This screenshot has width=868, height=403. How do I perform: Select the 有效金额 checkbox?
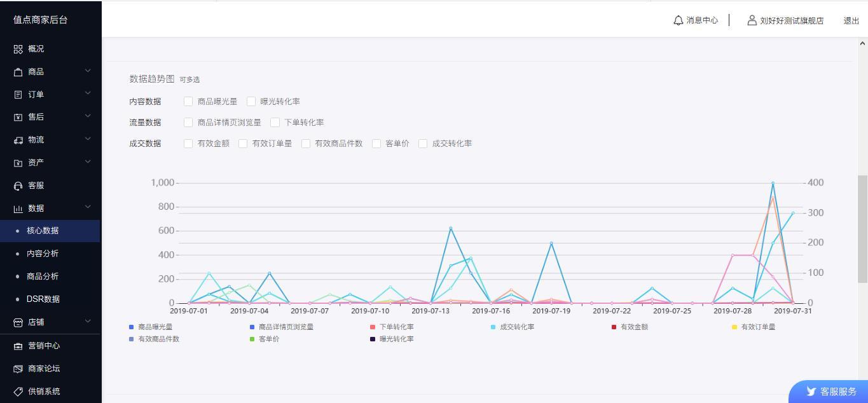[188, 143]
